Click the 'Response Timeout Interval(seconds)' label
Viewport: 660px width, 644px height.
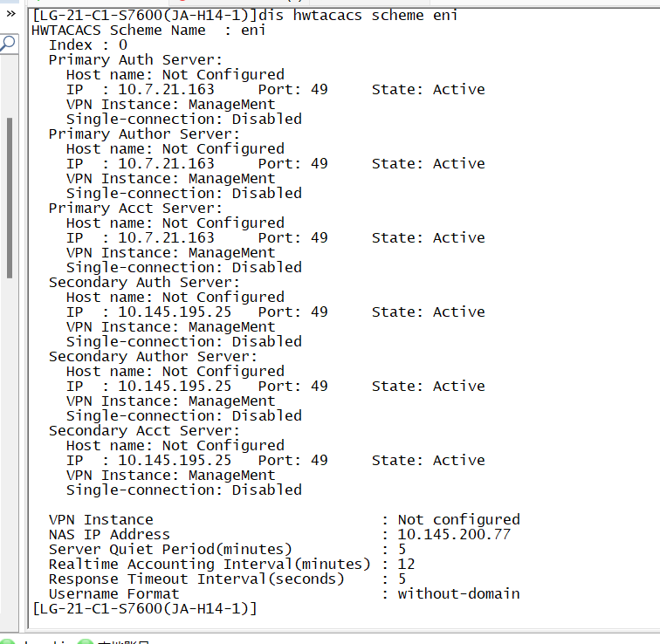click(x=196, y=579)
